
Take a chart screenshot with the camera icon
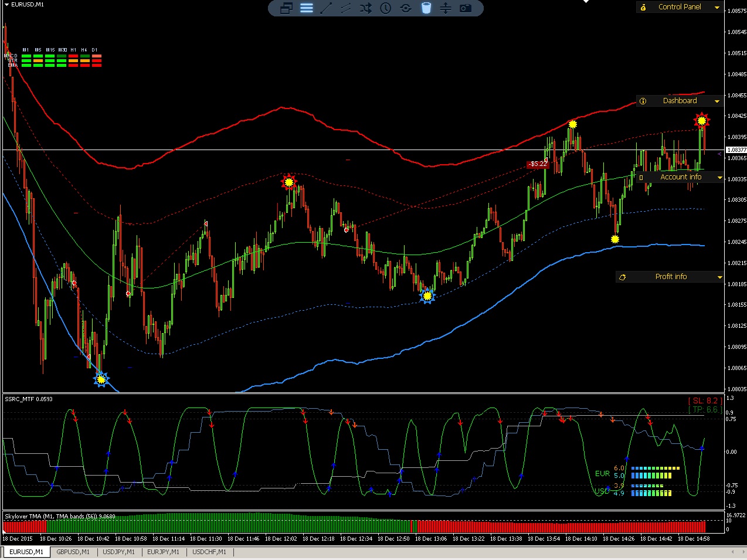click(x=466, y=8)
